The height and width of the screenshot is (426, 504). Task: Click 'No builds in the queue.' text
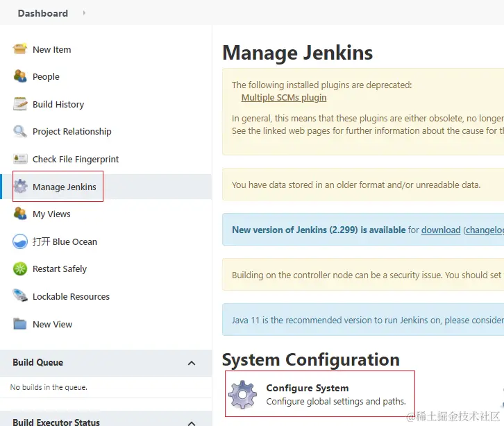(x=49, y=387)
